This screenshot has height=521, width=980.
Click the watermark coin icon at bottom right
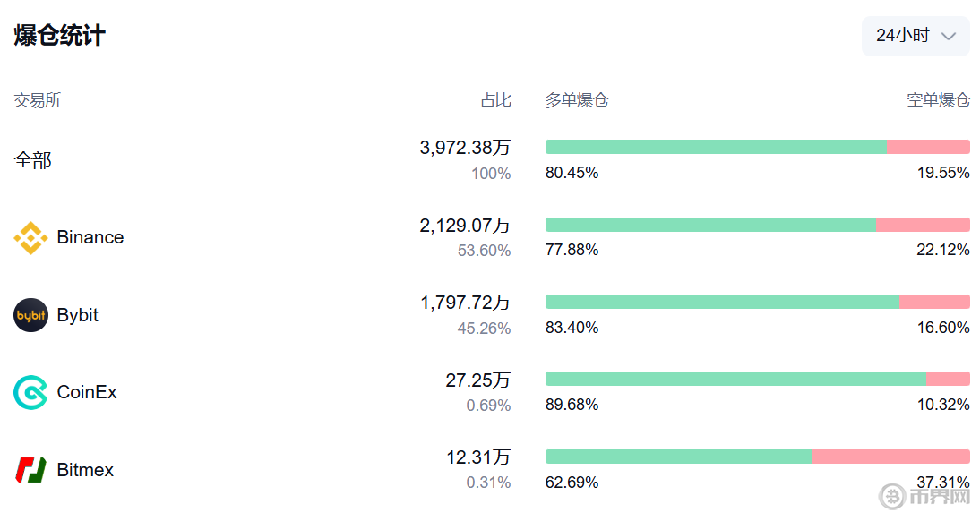[x=892, y=495]
